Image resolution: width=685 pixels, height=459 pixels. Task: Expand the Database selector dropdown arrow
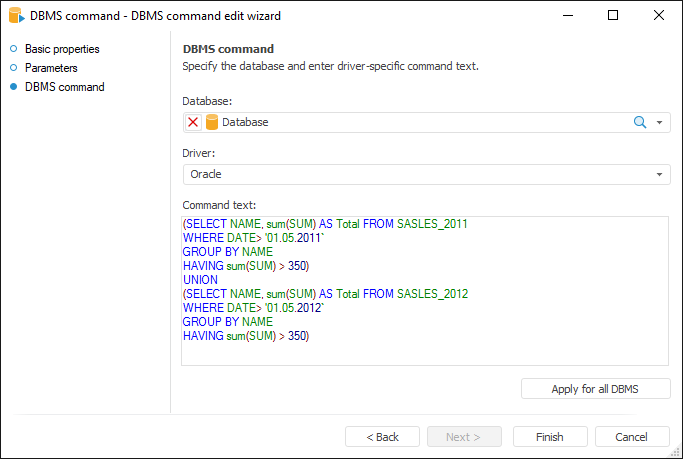tap(660, 122)
